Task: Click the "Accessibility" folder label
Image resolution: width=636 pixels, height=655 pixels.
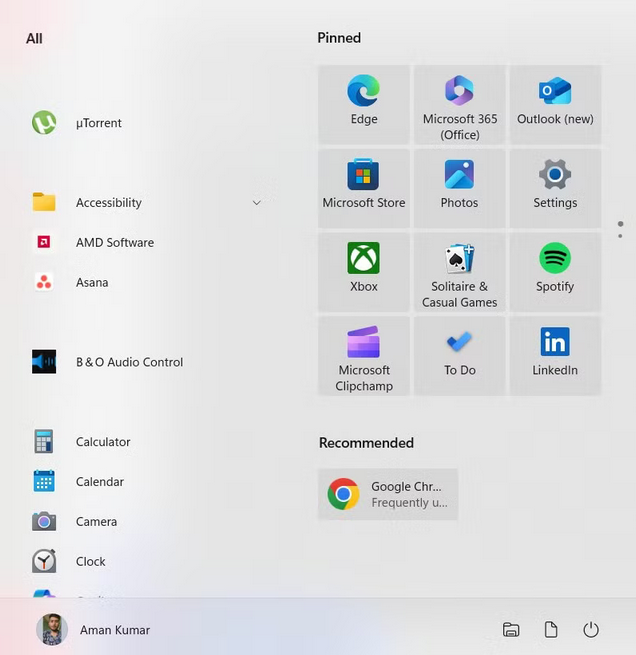Action: tap(109, 203)
